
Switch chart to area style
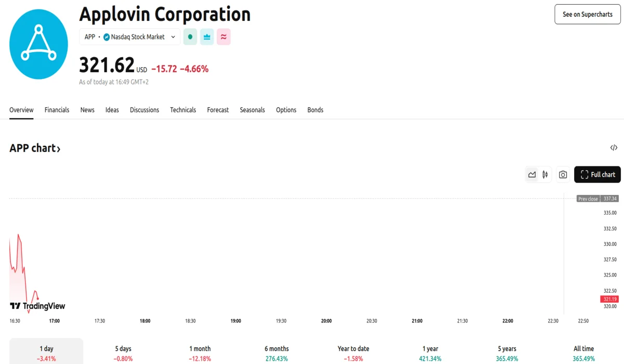pyautogui.click(x=532, y=175)
